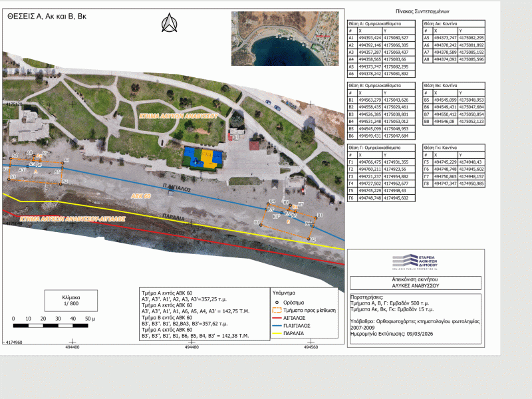The image size is (532, 399).
Task: Click the "Πίνακας Συντεταγμένων" heading
Action: click(x=422, y=11)
